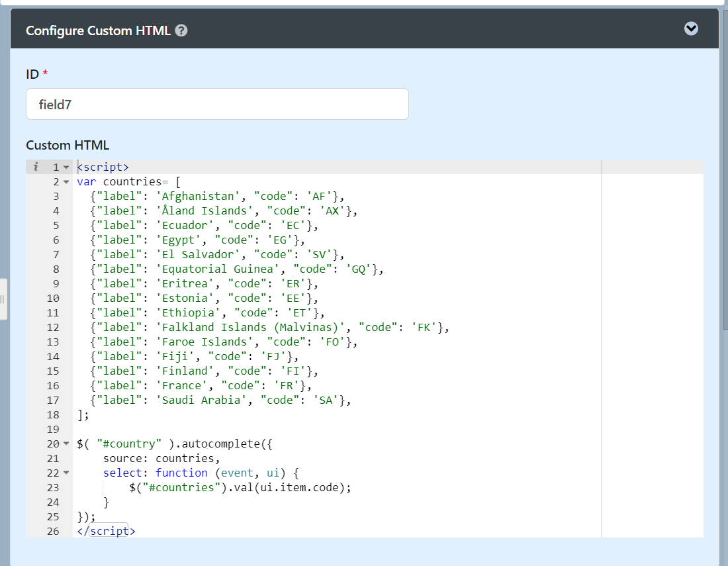Screen dimensions: 728x566
Task: Click the 'Saudi Arabia' string on line 17
Action: [x=199, y=400]
